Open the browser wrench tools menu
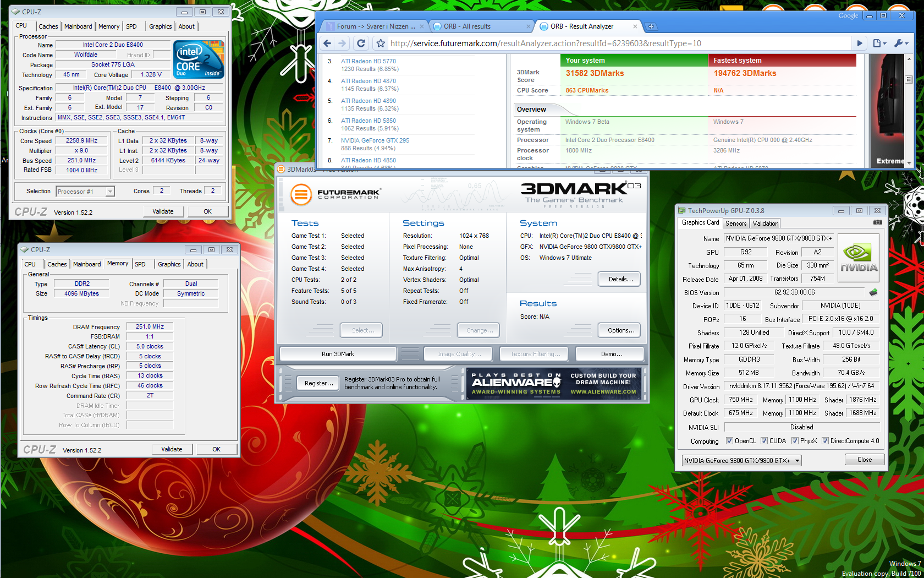 900,43
